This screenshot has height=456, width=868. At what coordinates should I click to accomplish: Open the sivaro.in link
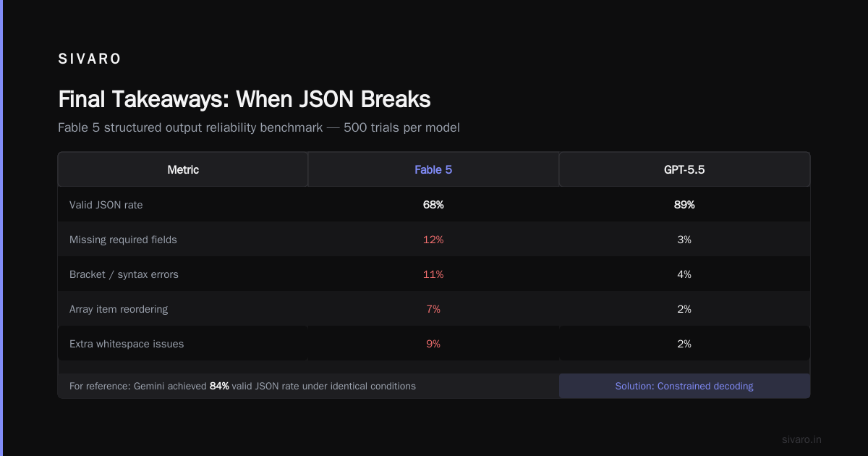[801, 439]
